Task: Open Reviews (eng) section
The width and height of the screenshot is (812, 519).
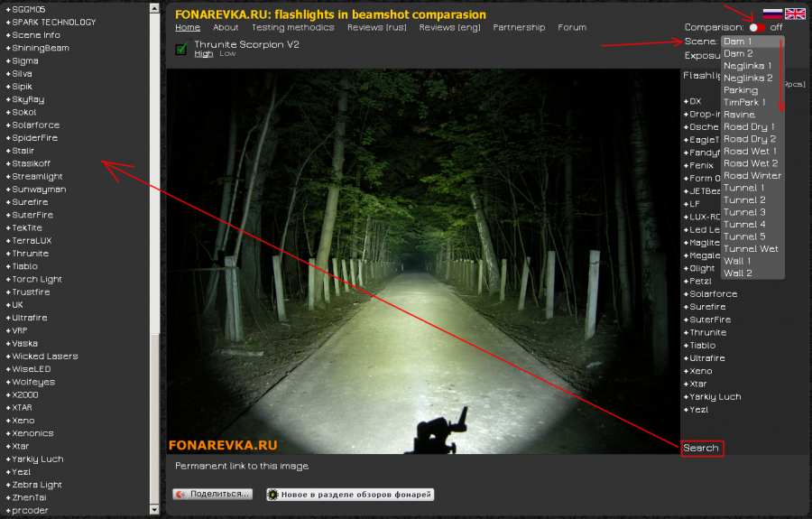Action: [449, 27]
